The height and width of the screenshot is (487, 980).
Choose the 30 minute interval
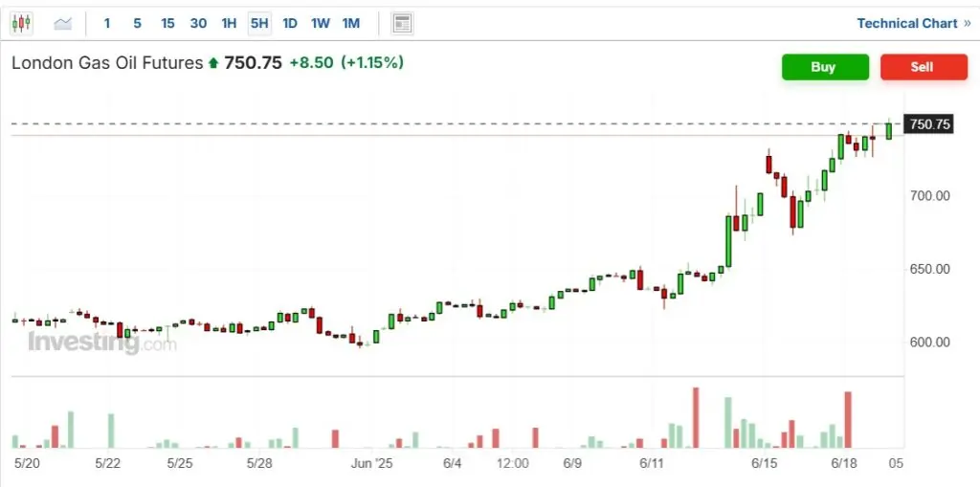pos(198,24)
